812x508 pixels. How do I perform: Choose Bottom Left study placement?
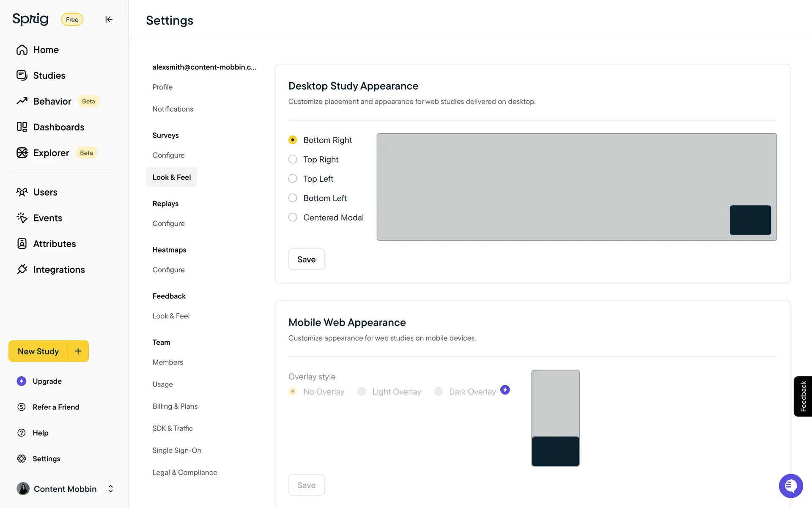click(x=293, y=198)
